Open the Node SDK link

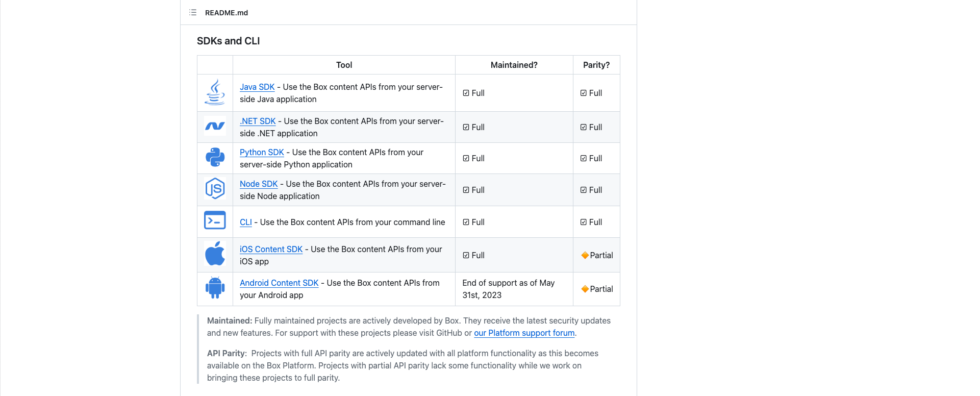259,184
